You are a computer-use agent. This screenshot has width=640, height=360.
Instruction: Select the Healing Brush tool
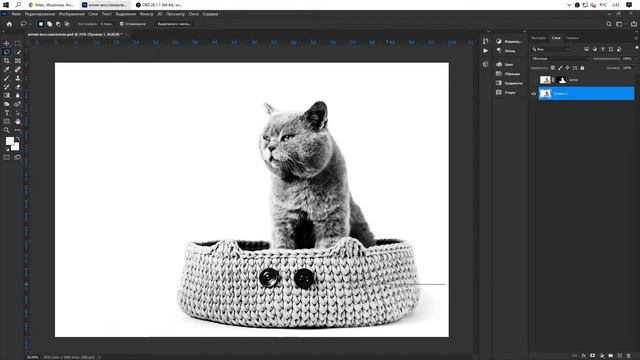coord(18,69)
